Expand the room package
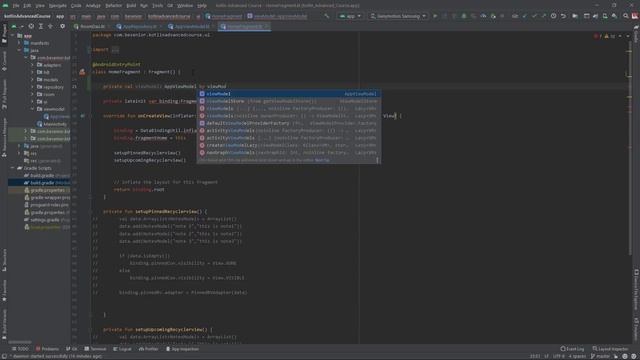This screenshot has width=640, height=360. click(32, 94)
